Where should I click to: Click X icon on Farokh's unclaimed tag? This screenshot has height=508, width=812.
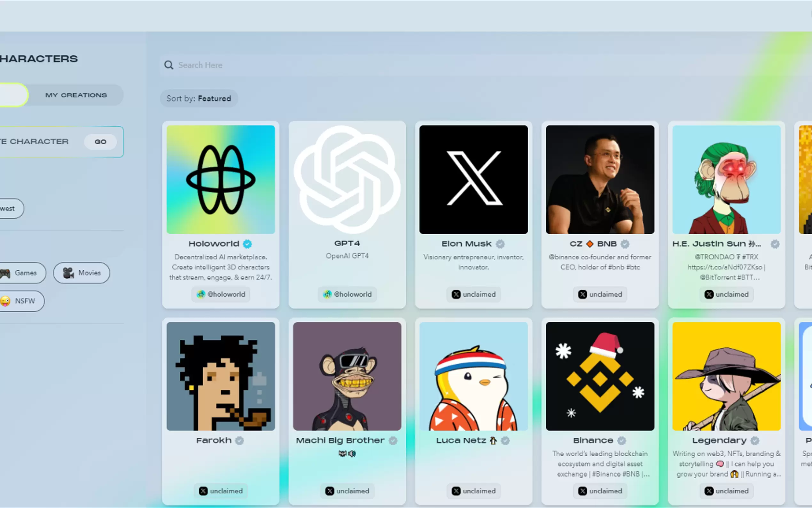click(x=203, y=491)
